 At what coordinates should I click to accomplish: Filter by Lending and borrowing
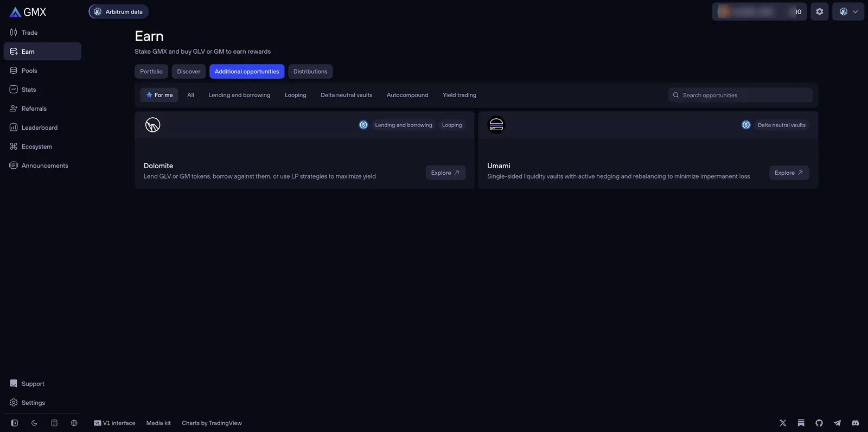(x=239, y=95)
